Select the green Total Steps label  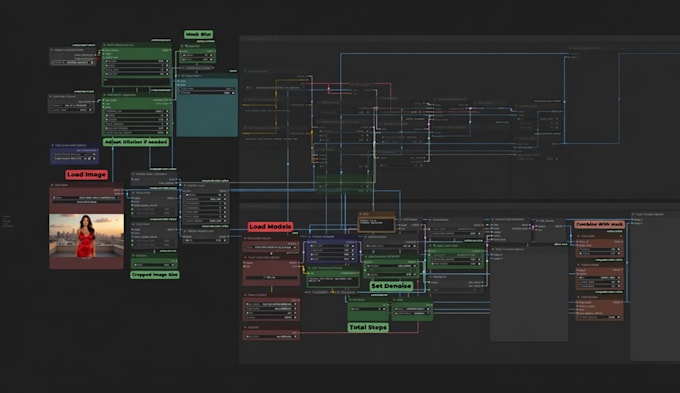point(368,328)
